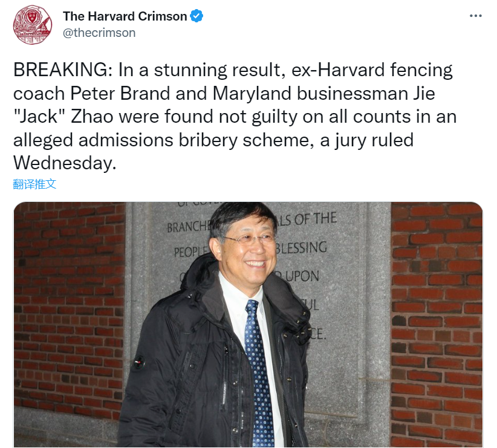Click the engraved PEOPLE word on stone

(191, 252)
